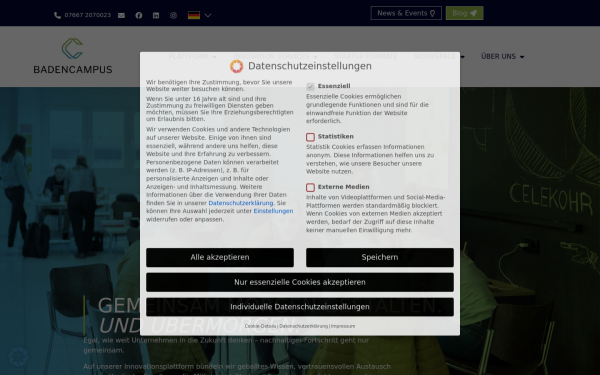The width and height of the screenshot is (600, 375).
Task: Expand the ÜBER UNS menu
Action: point(502,57)
